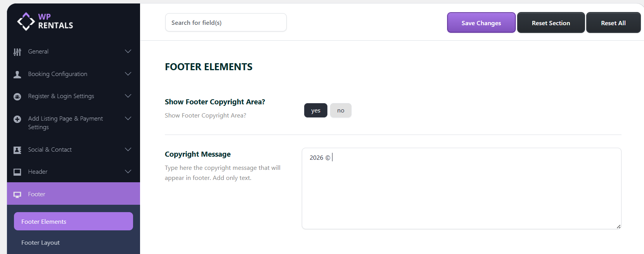Open the Footer Elements submenu item

coord(73,221)
